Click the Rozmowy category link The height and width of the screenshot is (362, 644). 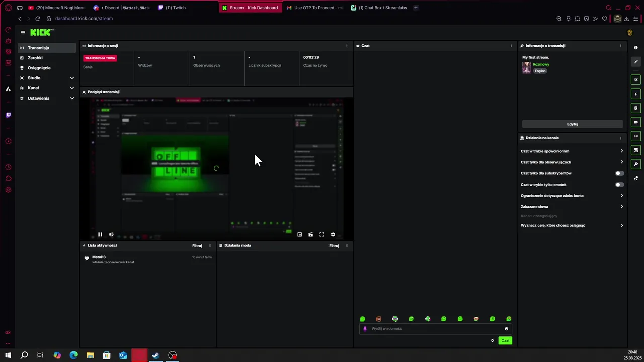click(541, 64)
